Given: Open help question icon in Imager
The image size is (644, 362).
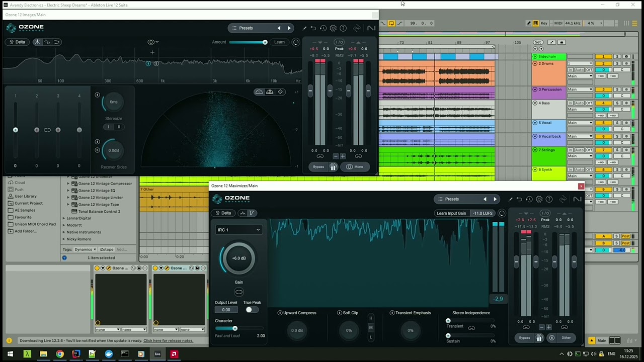Looking at the screenshot, I should (x=343, y=28).
